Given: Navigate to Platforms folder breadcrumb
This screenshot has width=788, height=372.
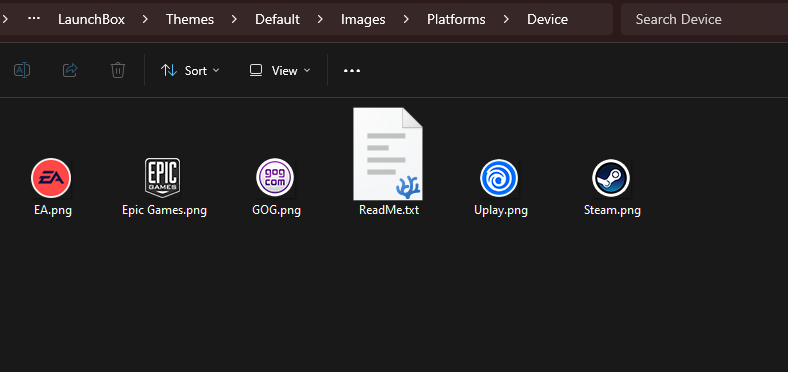Looking at the screenshot, I should pos(456,20).
